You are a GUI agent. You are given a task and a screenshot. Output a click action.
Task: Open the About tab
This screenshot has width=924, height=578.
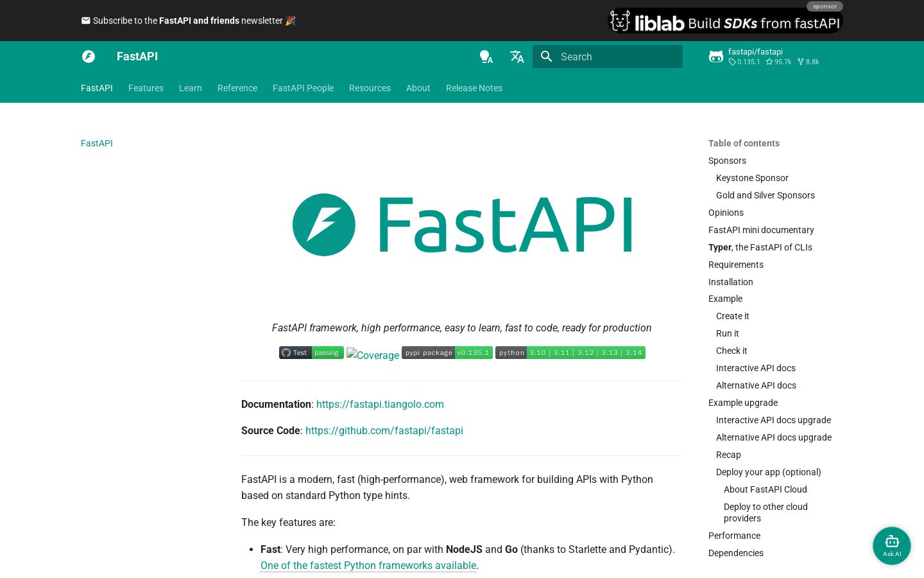pos(418,88)
